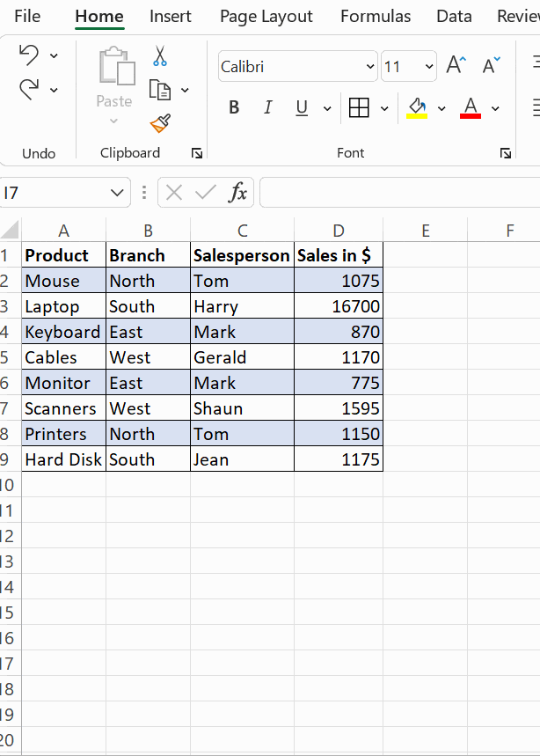This screenshot has height=756, width=540.
Task: Select column A header
Action: click(63, 231)
